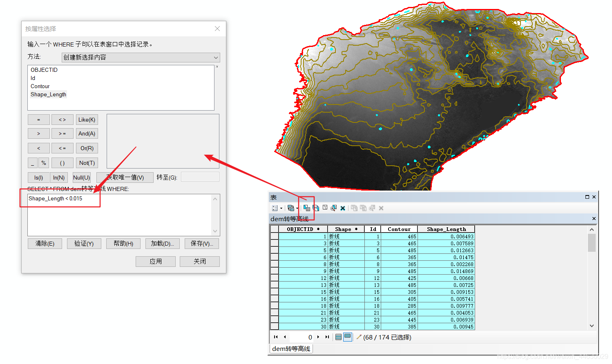
Task: Go to the previous record in the table
Action: pyautogui.click(x=285, y=337)
